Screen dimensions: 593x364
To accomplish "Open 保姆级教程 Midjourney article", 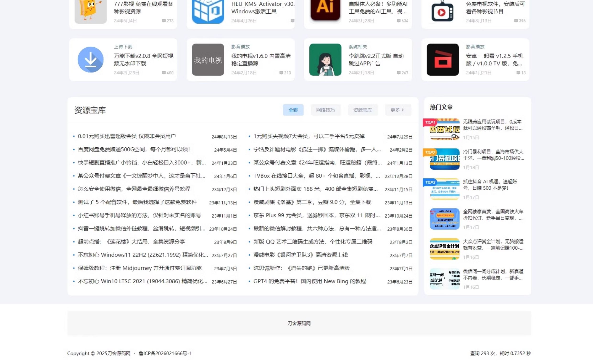I will [x=140, y=268].
